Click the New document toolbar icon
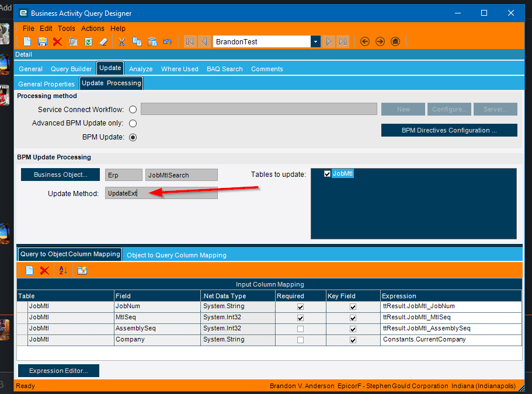Viewport: 532px width, 394px height. [27, 41]
